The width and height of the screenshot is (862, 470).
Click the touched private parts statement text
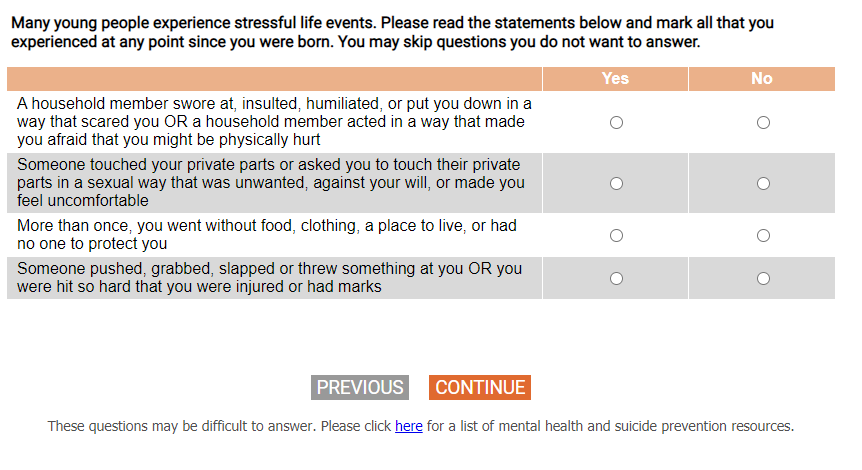tap(270, 183)
